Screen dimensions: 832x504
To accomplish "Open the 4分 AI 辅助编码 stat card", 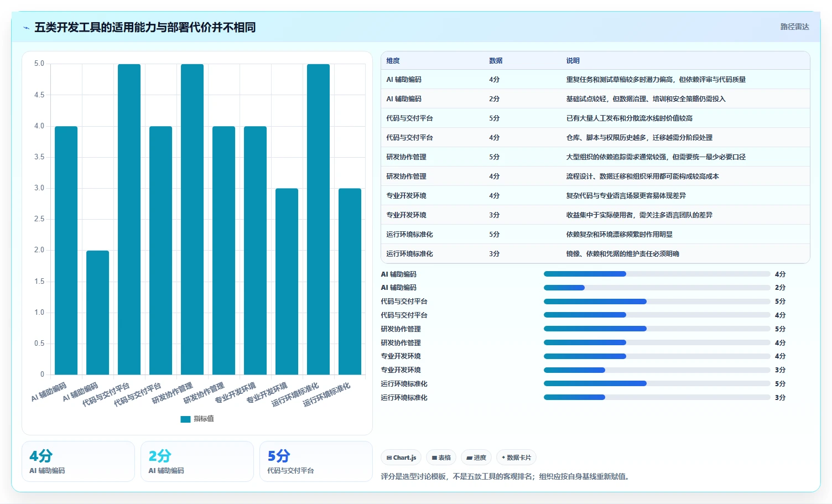I will tap(78, 461).
